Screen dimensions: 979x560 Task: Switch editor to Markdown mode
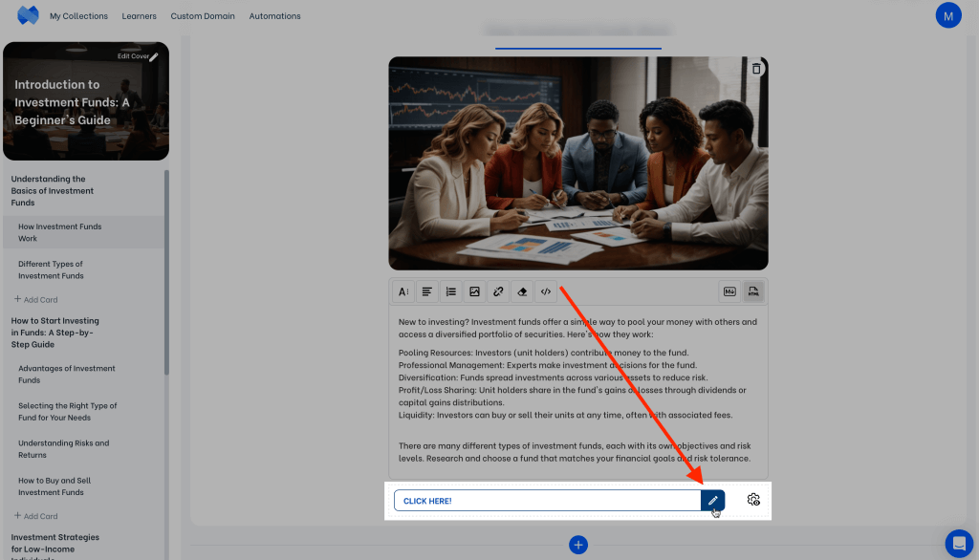pos(729,291)
